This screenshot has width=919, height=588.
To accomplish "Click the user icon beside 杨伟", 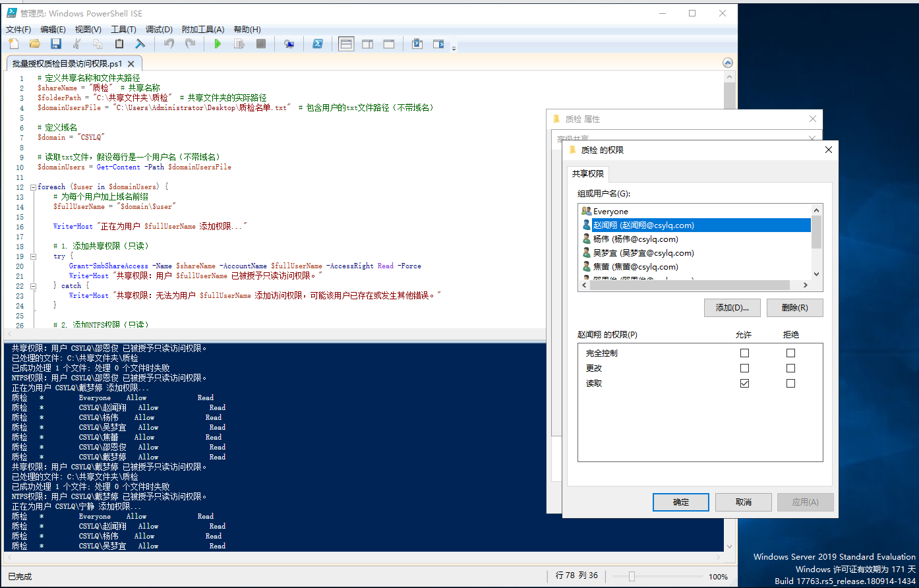I will pyautogui.click(x=587, y=239).
